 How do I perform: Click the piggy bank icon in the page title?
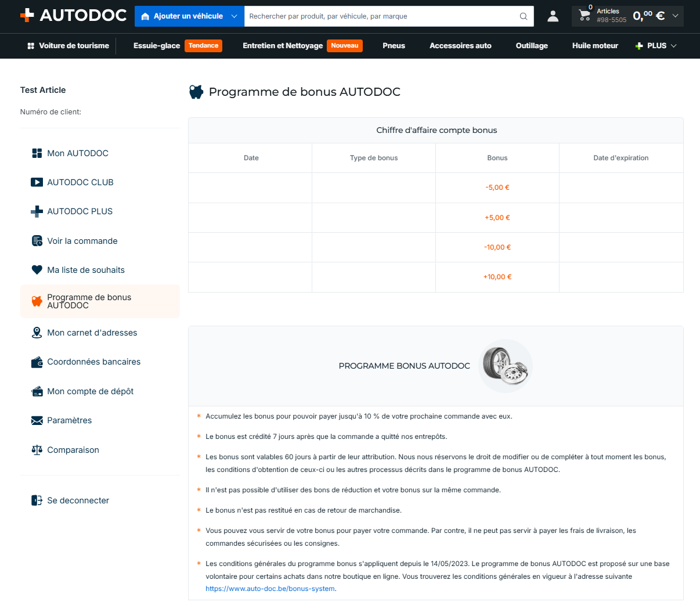(x=196, y=92)
